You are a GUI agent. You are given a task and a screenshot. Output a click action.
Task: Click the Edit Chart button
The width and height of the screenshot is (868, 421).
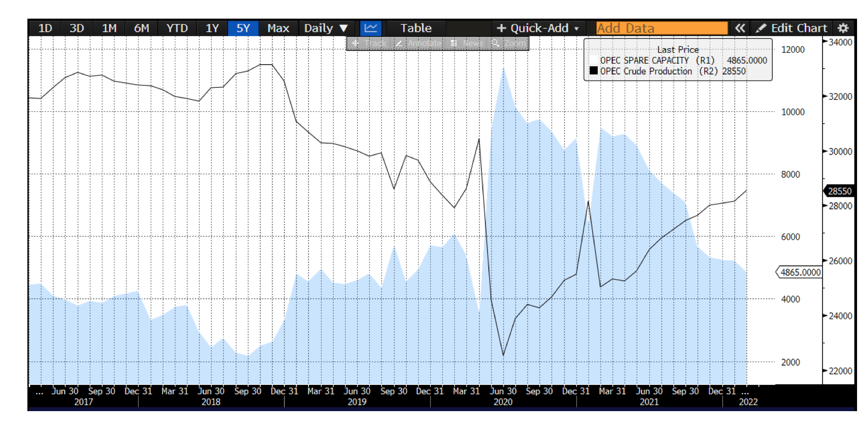click(791, 28)
